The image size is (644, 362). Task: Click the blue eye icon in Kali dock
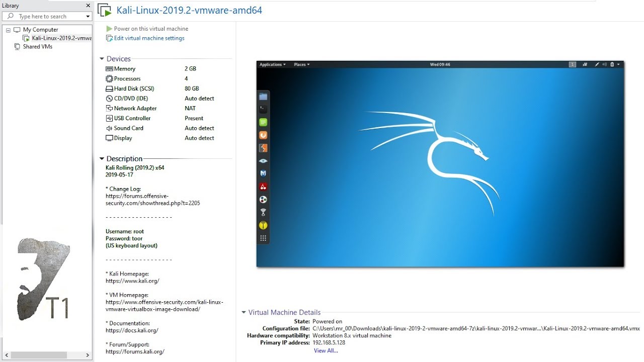pos(263,161)
